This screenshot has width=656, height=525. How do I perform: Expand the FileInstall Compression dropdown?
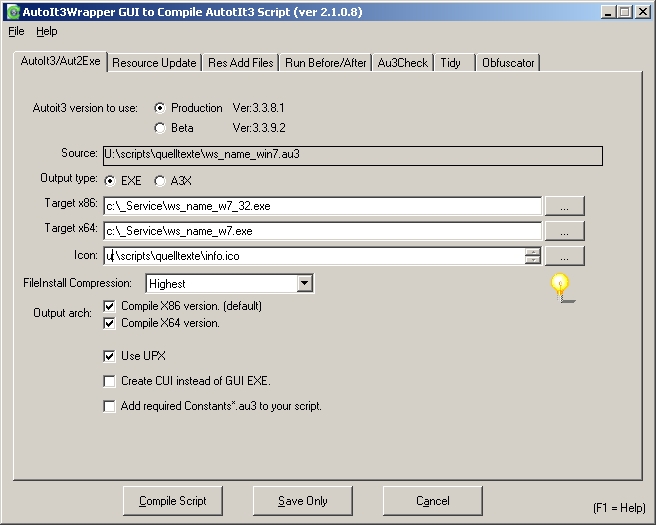click(x=305, y=284)
